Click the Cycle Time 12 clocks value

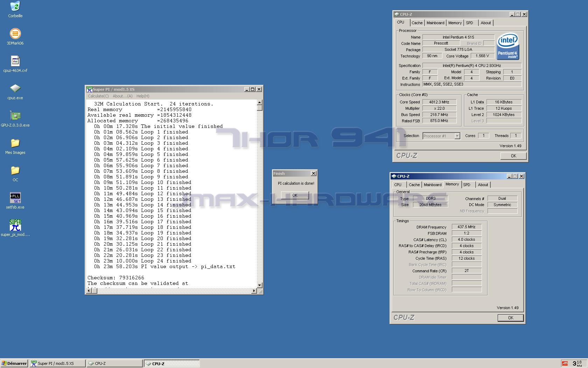(x=467, y=258)
